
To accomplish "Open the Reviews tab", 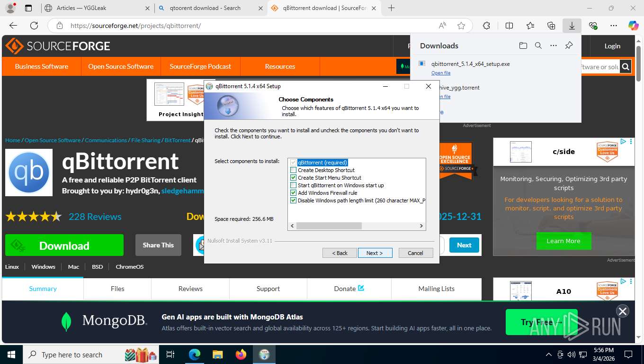I will click(x=190, y=289).
